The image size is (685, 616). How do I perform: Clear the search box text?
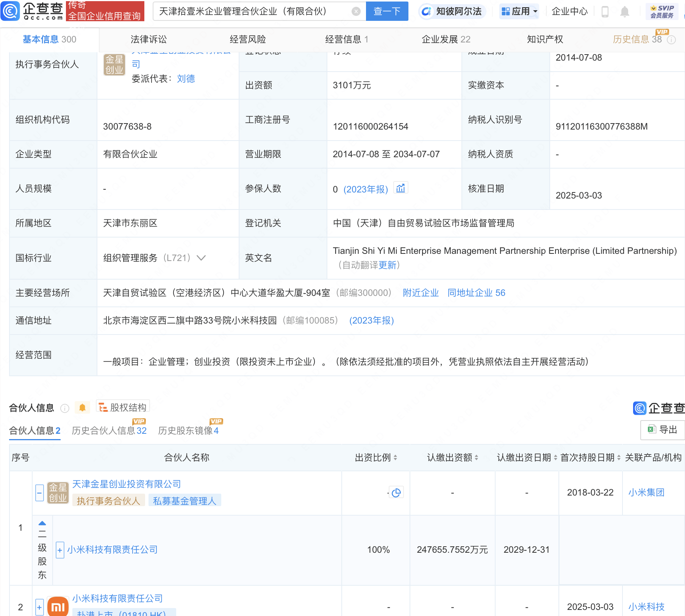[x=356, y=11]
